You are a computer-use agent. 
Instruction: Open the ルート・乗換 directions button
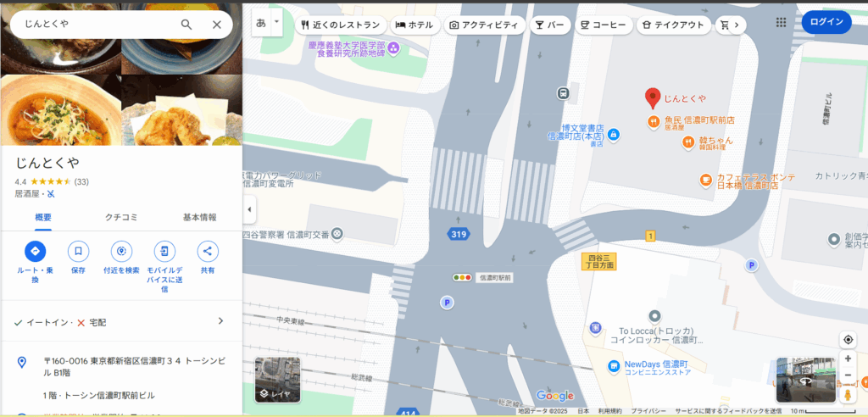coord(36,252)
